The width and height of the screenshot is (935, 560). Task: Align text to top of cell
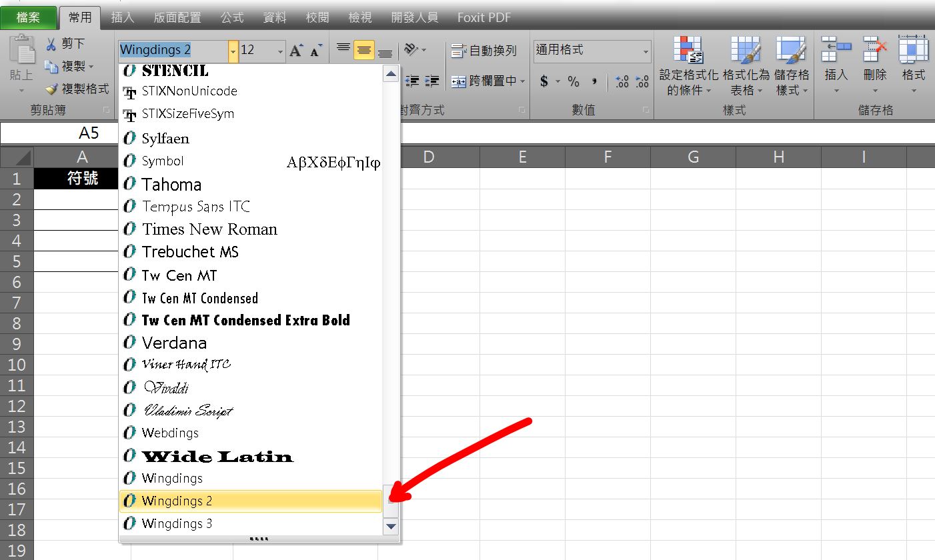pos(343,50)
